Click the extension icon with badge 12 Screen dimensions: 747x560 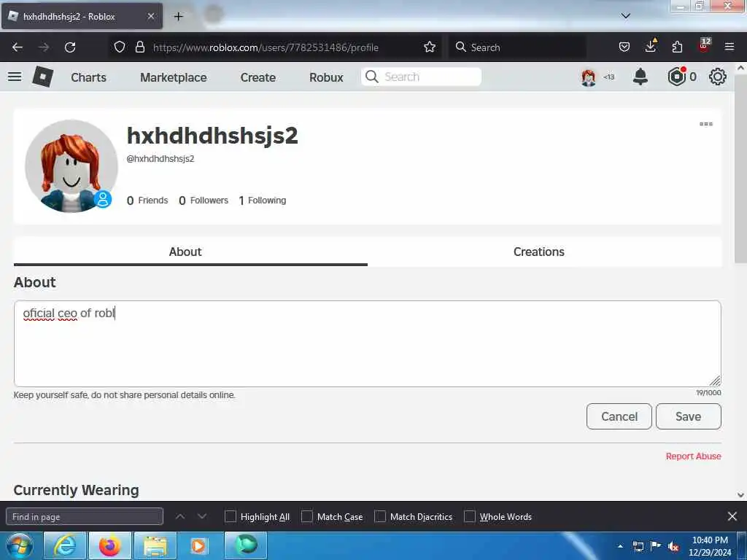[x=704, y=45]
